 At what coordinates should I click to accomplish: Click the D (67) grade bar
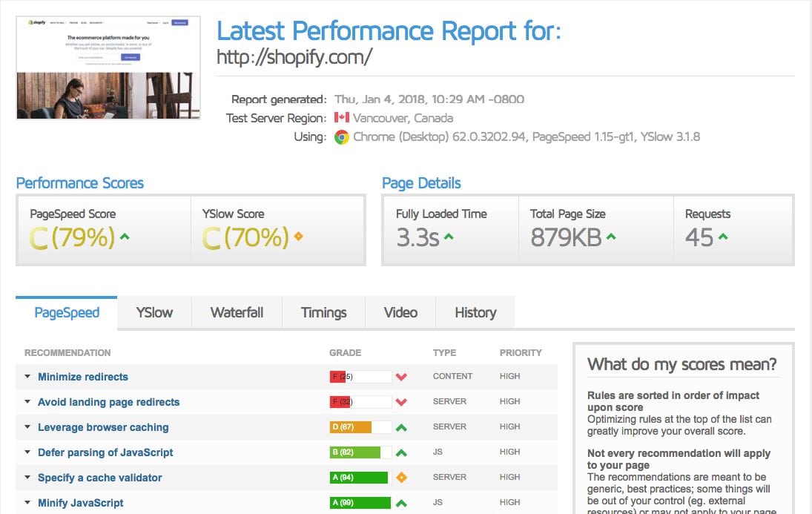360,427
